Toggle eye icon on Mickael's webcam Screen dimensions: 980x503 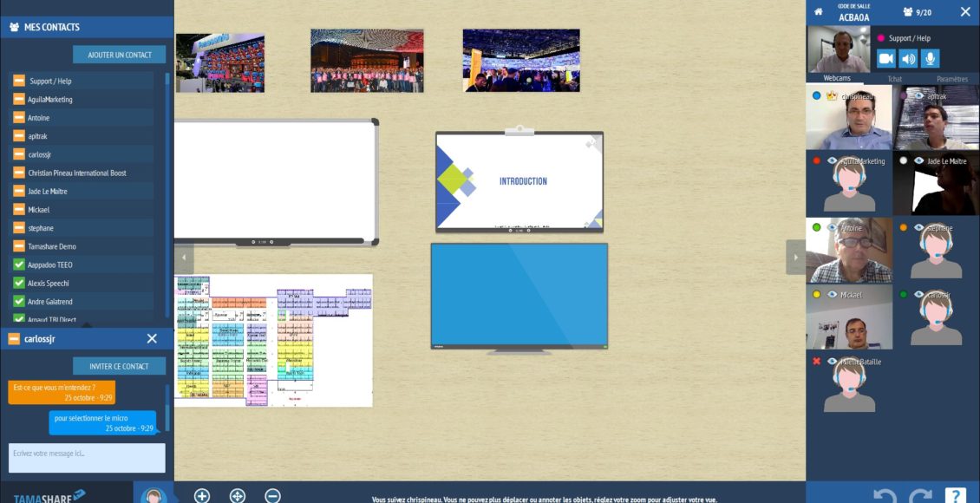833,295
